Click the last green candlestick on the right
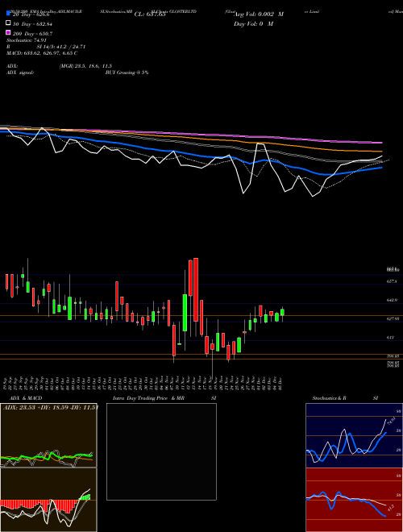This screenshot has width=403, height=532. click(x=282, y=313)
